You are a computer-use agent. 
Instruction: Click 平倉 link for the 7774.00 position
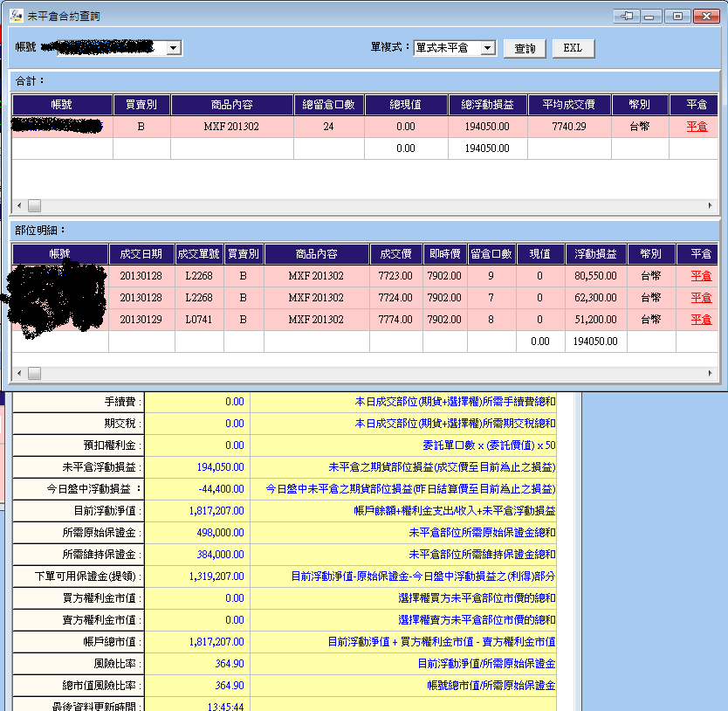[701, 320]
